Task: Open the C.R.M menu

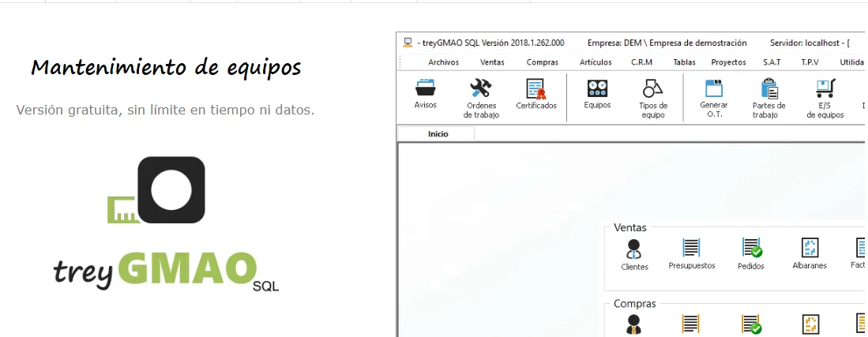Action: point(641,62)
